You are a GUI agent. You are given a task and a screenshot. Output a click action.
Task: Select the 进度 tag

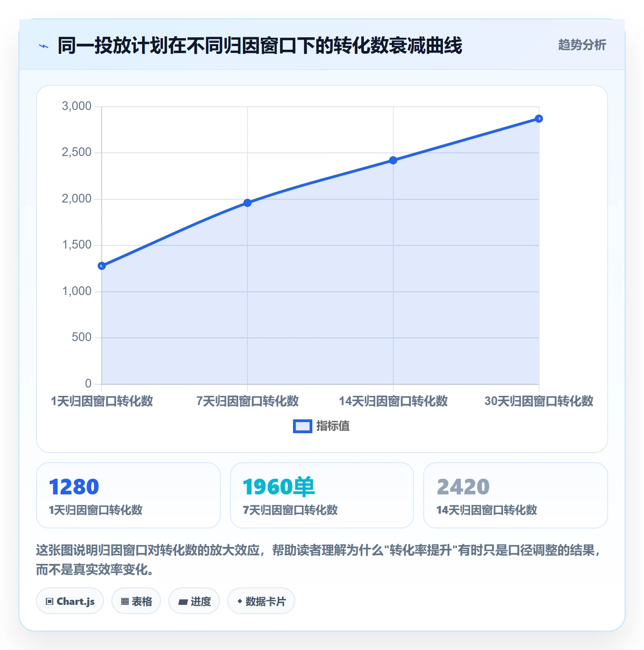194,601
